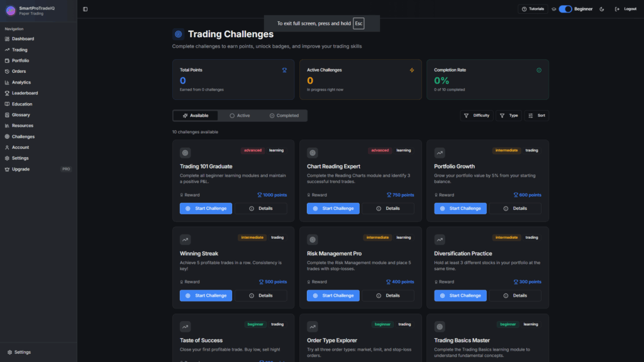Click the SmartProTradeIQ logo icon
The width and height of the screenshot is (644, 362).
10,10
